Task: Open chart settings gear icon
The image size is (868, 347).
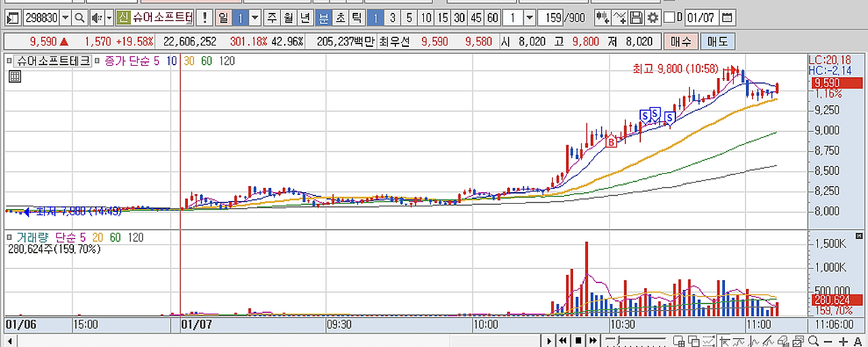Action: click(x=652, y=18)
